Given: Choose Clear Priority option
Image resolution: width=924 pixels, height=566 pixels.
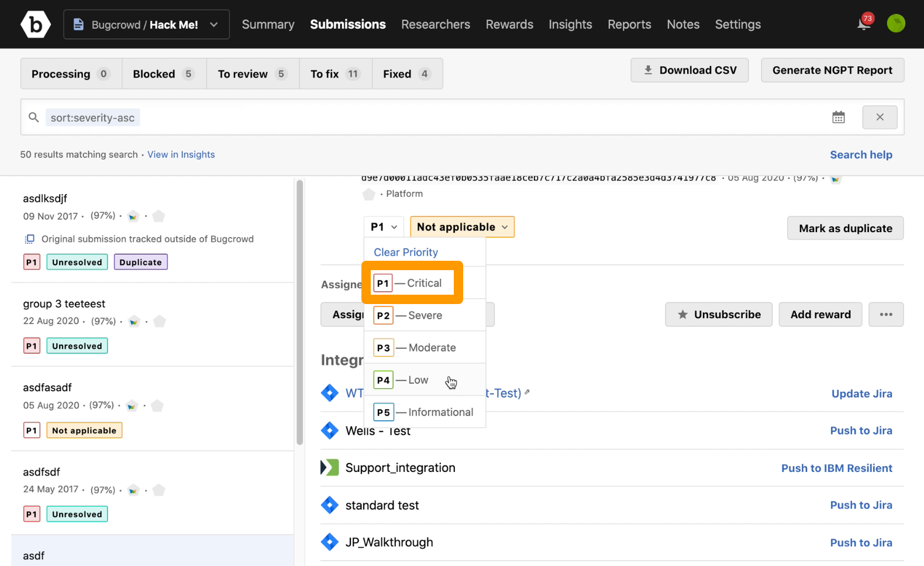Looking at the screenshot, I should tap(406, 252).
